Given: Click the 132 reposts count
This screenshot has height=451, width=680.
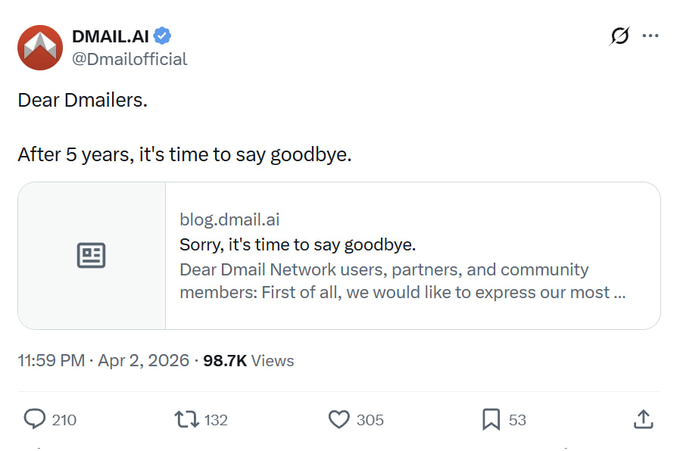Looking at the screenshot, I should click(216, 420).
